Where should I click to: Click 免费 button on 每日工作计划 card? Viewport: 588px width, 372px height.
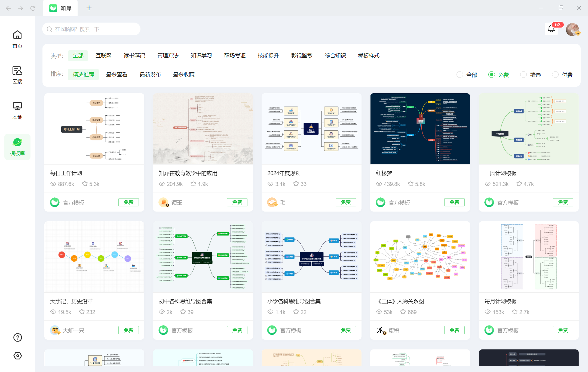tap(128, 202)
